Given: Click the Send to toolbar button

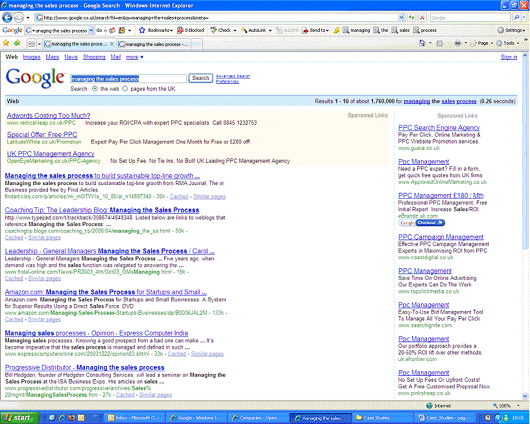Looking at the screenshot, I should click(315, 30).
